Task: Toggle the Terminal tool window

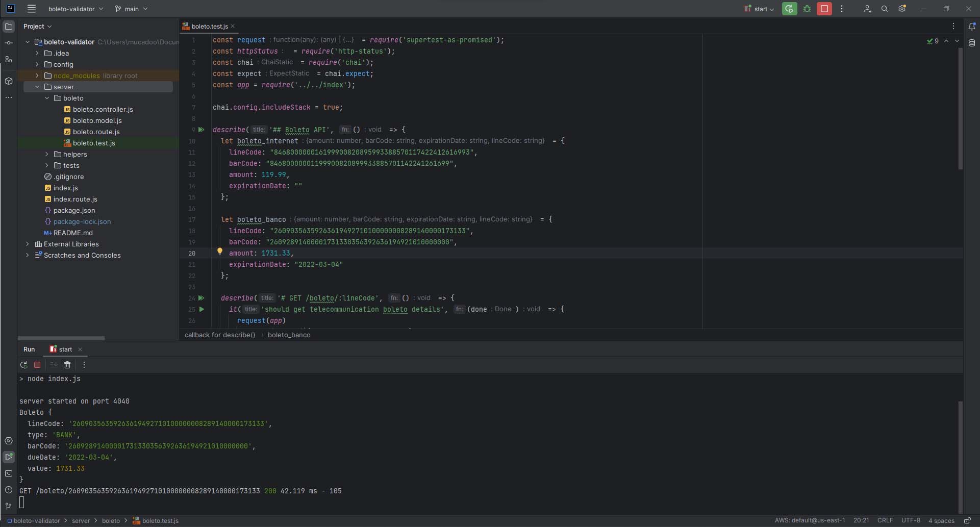Action: (x=9, y=473)
